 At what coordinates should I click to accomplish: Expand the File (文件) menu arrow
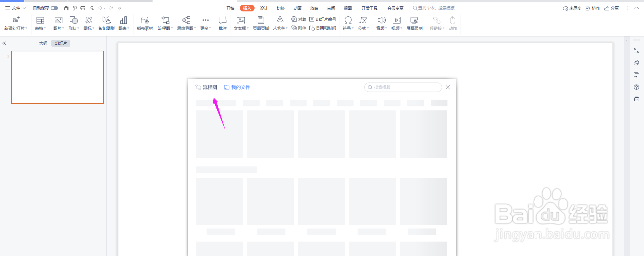click(x=24, y=8)
